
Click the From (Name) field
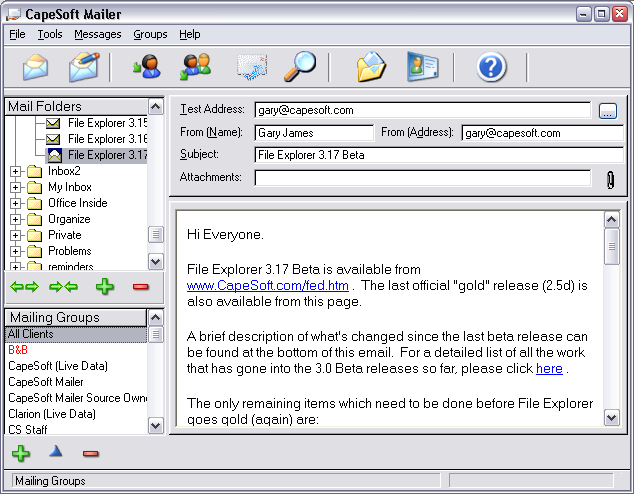coord(314,133)
